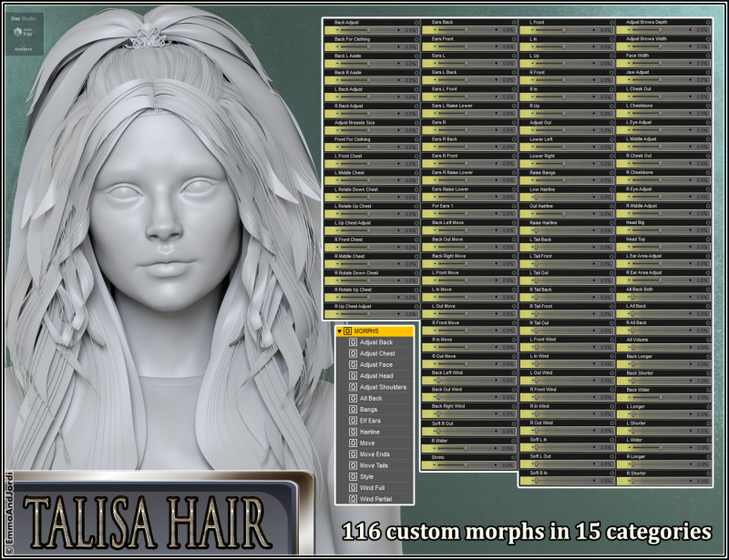Screen dimensions: 729x560
Task: Click the TALISA HAIR title plate
Action: (x=158, y=514)
